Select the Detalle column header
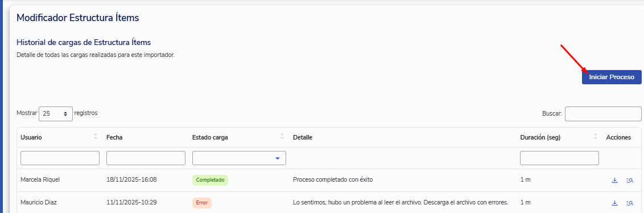 click(x=303, y=137)
